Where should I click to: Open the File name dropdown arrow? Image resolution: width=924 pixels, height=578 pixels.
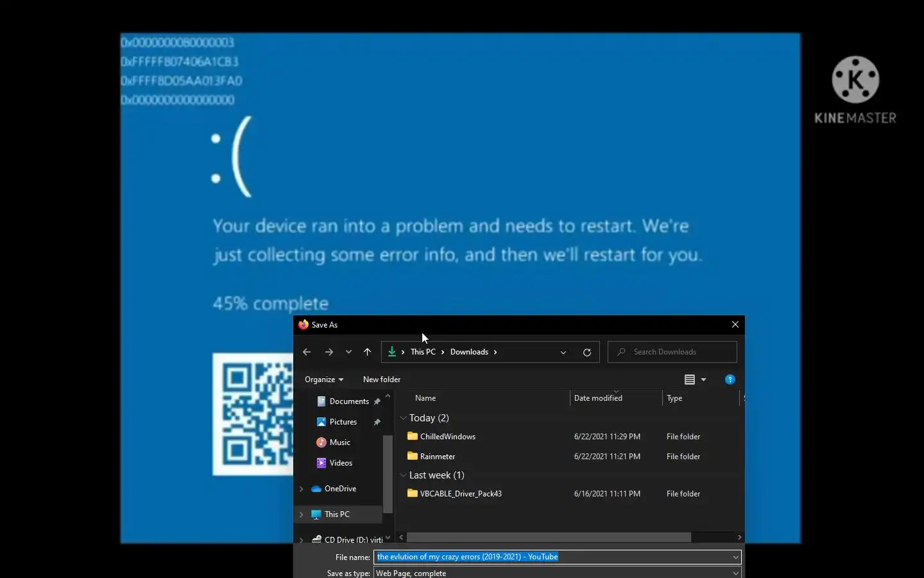pyautogui.click(x=736, y=557)
